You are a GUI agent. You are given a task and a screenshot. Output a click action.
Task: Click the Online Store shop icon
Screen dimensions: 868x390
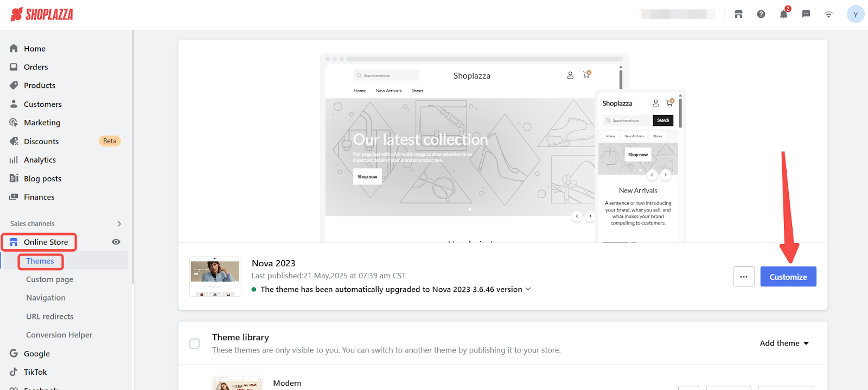click(x=14, y=242)
